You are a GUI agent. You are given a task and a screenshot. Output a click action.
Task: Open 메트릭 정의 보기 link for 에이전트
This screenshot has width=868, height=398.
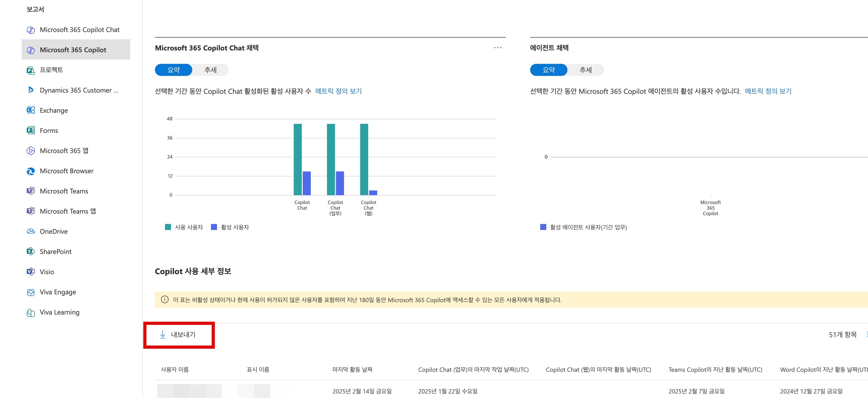pos(768,91)
